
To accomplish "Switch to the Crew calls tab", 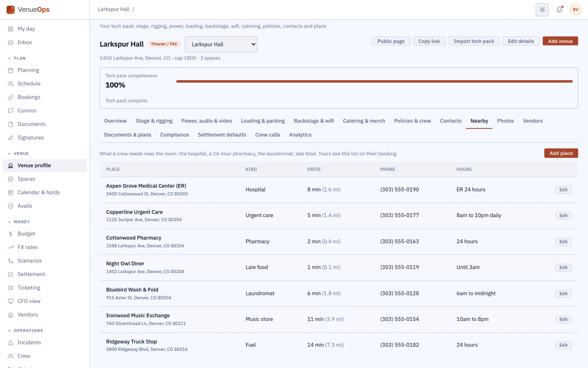I will coord(268,135).
